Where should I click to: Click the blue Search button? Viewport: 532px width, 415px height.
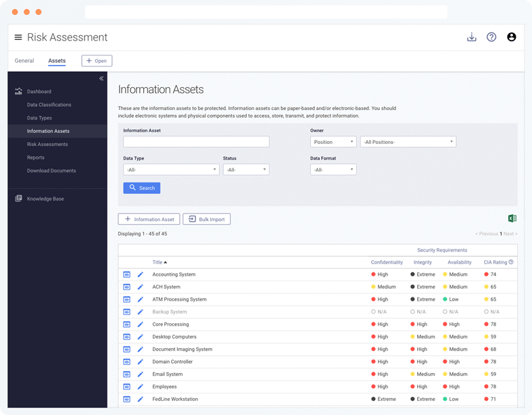(x=141, y=188)
